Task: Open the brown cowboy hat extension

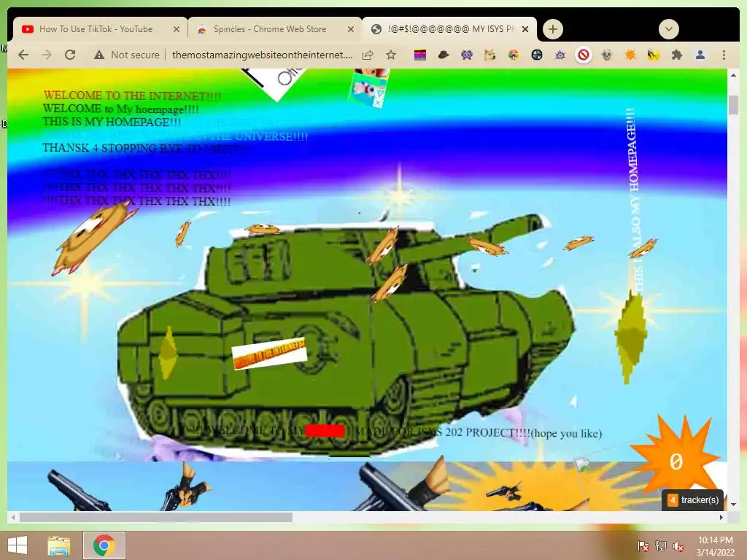Action: coord(444,55)
